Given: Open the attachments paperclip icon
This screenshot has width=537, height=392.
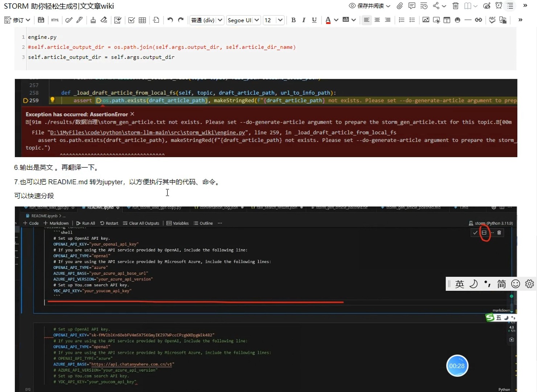Looking at the screenshot, I should (x=399, y=6).
